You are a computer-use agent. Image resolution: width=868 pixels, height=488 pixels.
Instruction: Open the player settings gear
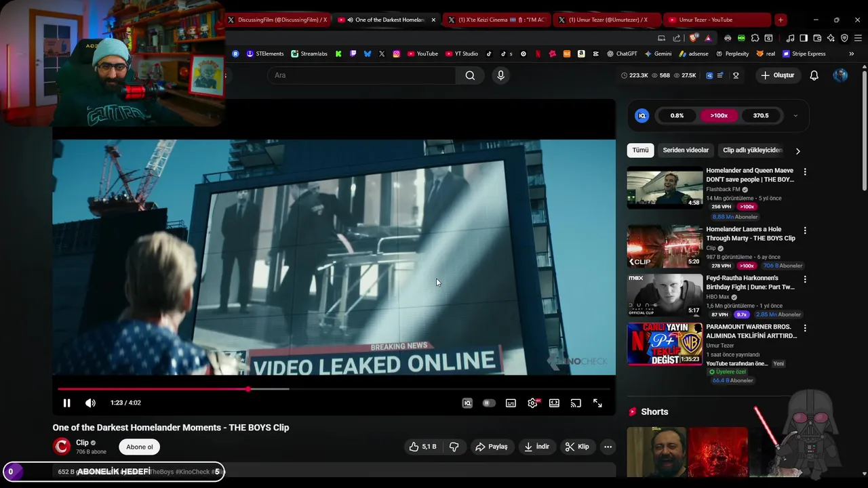pos(533,403)
